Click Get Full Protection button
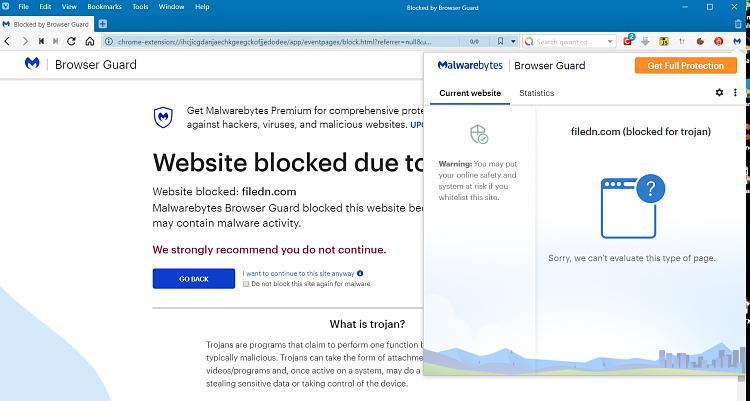Screen dimensions: 750x401 tap(685, 66)
